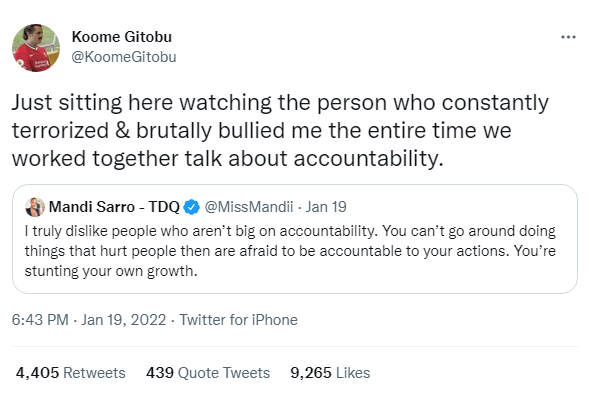Click the Mandi Sarro - TDQ name
Screen dimensions: 590x393
(114, 207)
